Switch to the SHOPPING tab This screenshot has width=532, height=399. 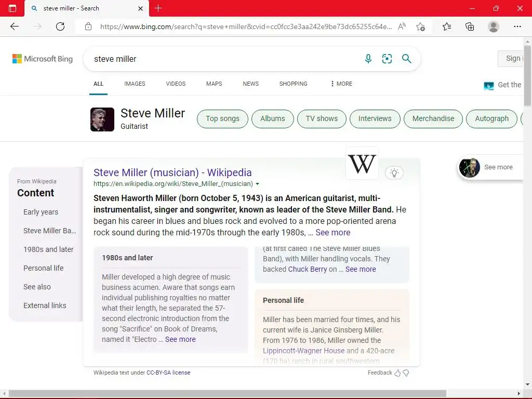(x=294, y=84)
